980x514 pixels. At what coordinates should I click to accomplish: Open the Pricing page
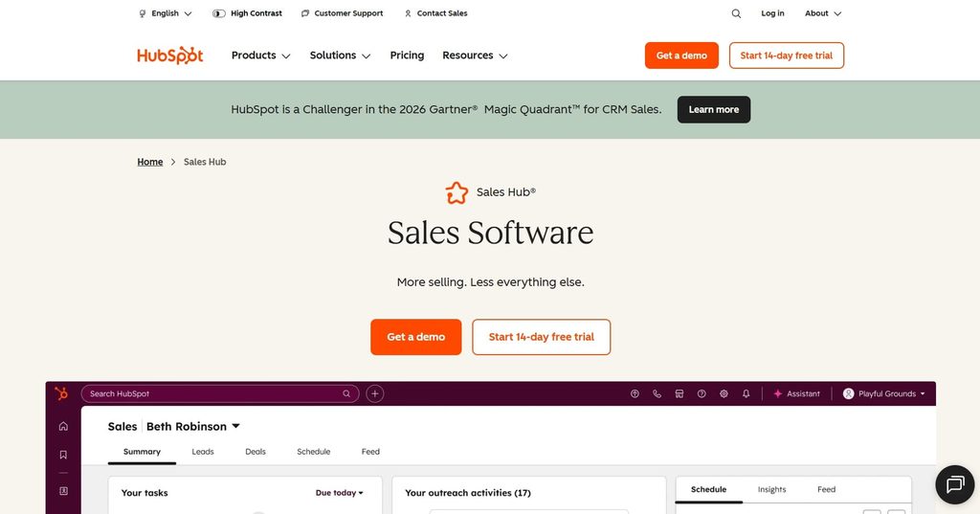407,55
